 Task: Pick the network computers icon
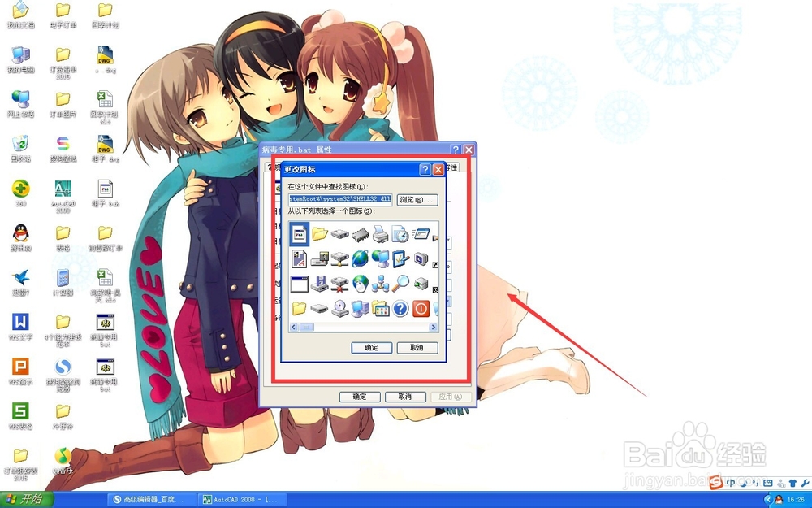[x=380, y=283]
